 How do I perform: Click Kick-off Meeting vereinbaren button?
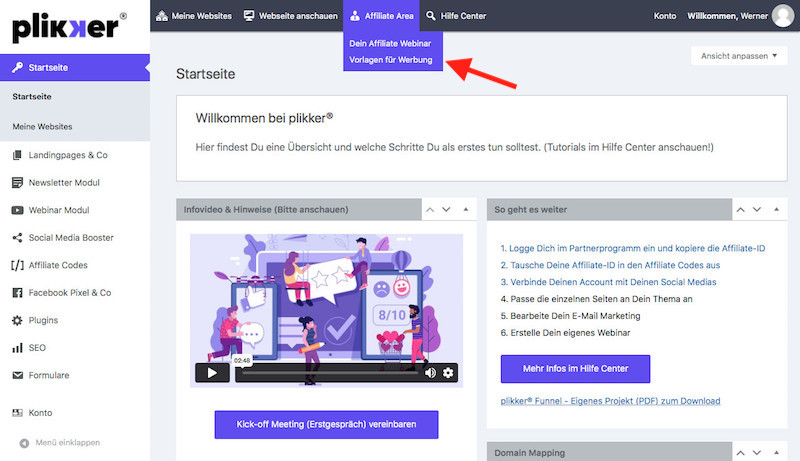point(326,424)
